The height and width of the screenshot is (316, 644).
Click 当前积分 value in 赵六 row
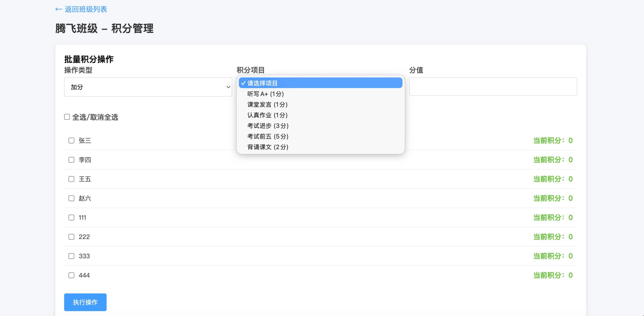pos(553,198)
